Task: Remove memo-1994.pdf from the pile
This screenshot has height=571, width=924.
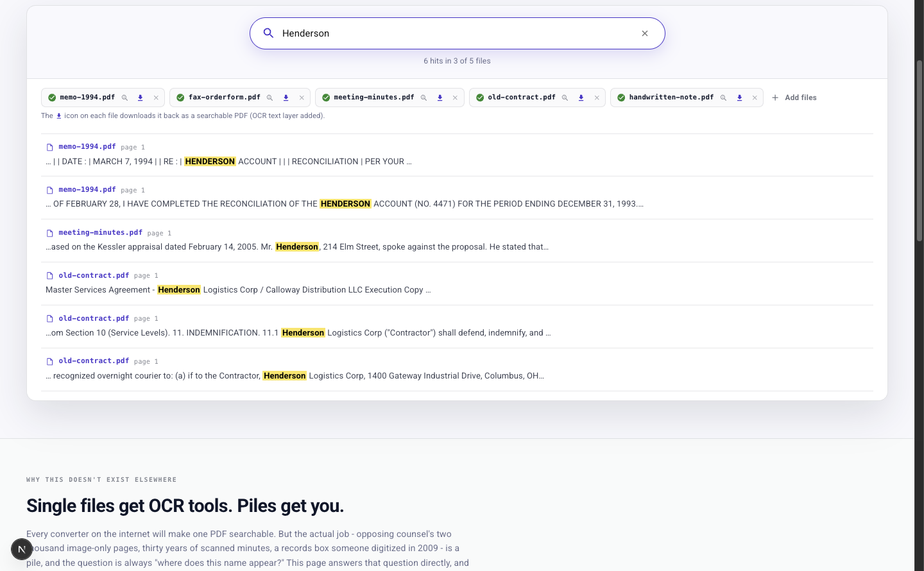Action: click(156, 98)
